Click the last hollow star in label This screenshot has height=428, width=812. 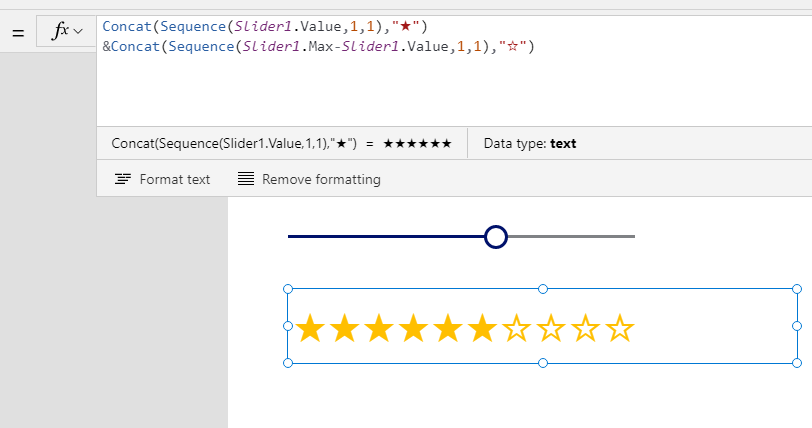point(619,329)
